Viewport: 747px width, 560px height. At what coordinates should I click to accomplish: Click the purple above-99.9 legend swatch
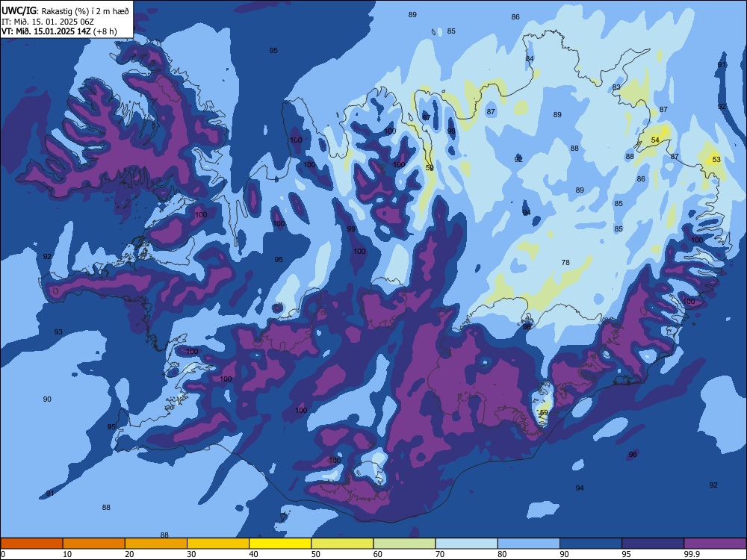click(715, 544)
